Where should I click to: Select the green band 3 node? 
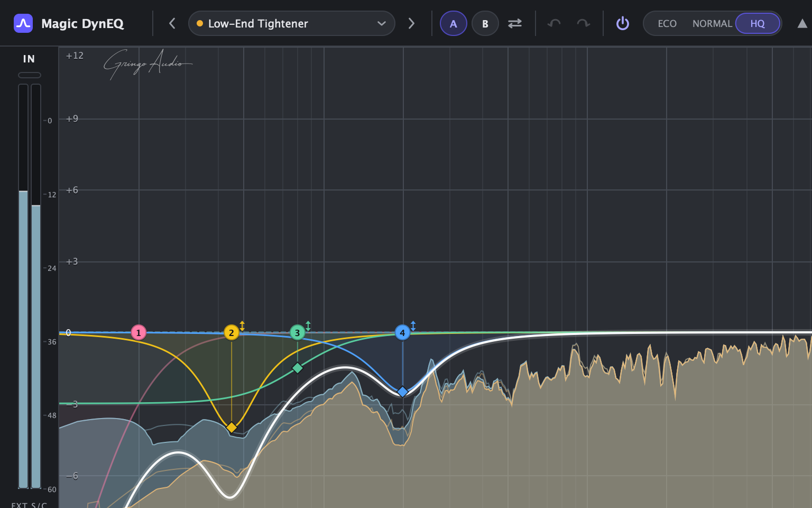tap(297, 333)
